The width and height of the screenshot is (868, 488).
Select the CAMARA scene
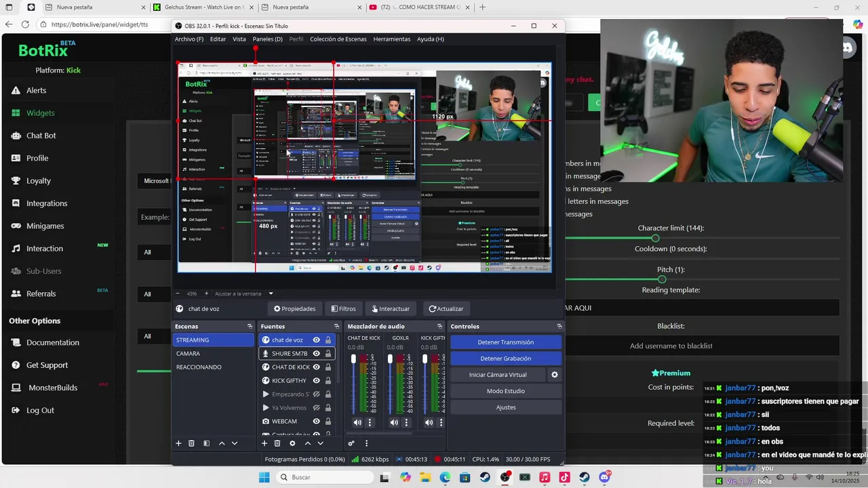(x=213, y=353)
